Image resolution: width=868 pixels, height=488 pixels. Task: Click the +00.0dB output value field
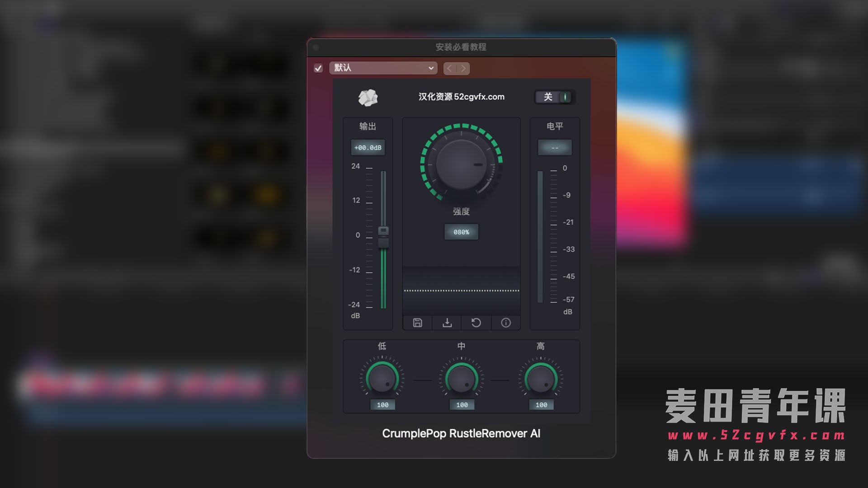368,148
